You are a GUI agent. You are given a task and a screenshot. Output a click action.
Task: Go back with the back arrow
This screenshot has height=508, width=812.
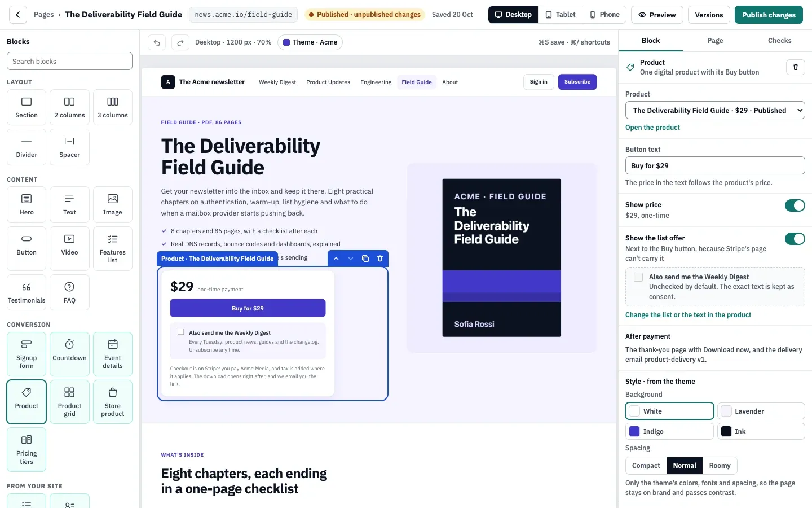click(18, 15)
